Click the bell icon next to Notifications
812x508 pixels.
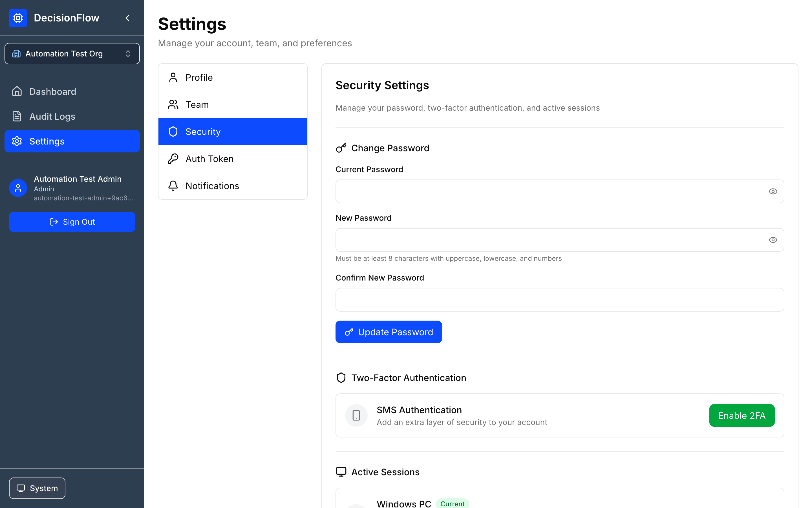(173, 186)
